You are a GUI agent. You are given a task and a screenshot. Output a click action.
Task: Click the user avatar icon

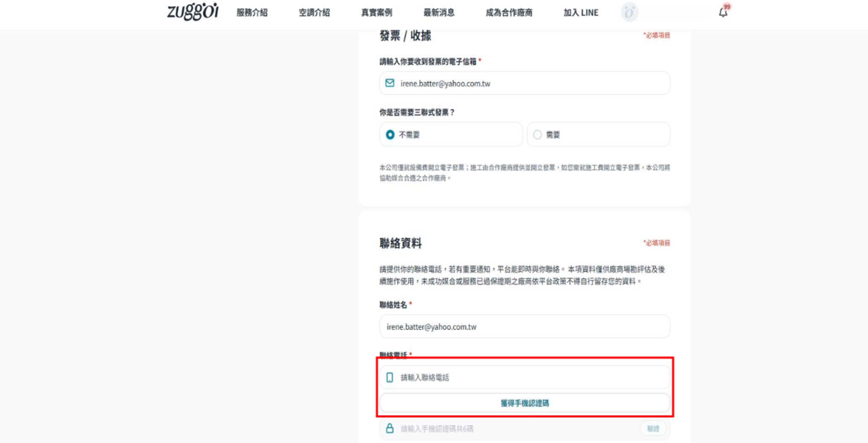coord(629,13)
